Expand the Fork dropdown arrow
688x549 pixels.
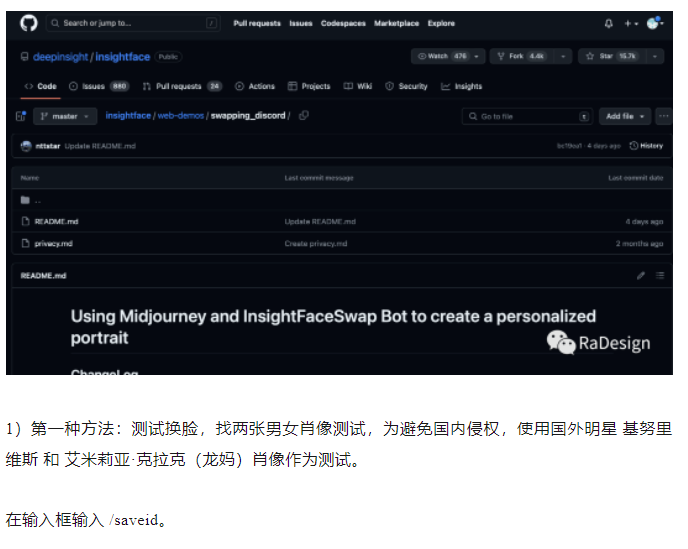[x=563, y=56]
